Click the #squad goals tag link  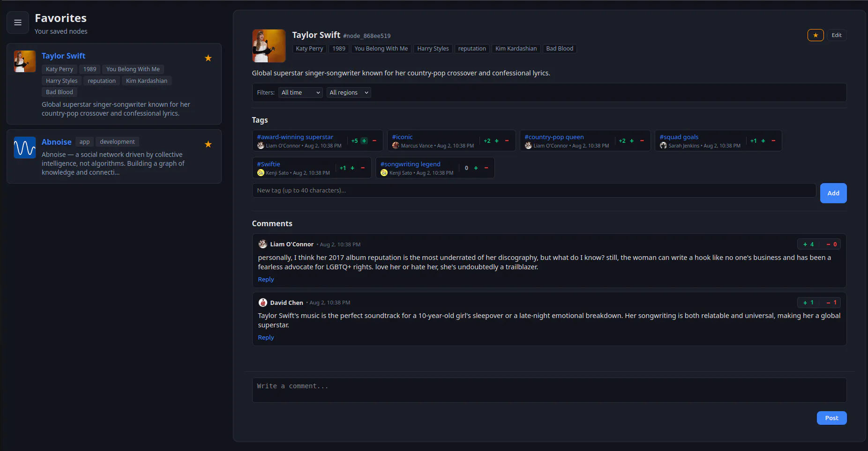(679, 137)
